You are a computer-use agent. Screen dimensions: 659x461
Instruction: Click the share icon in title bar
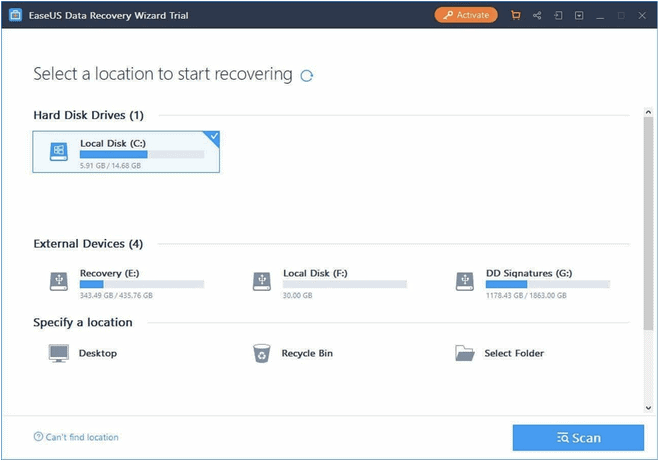pyautogui.click(x=537, y=15)
